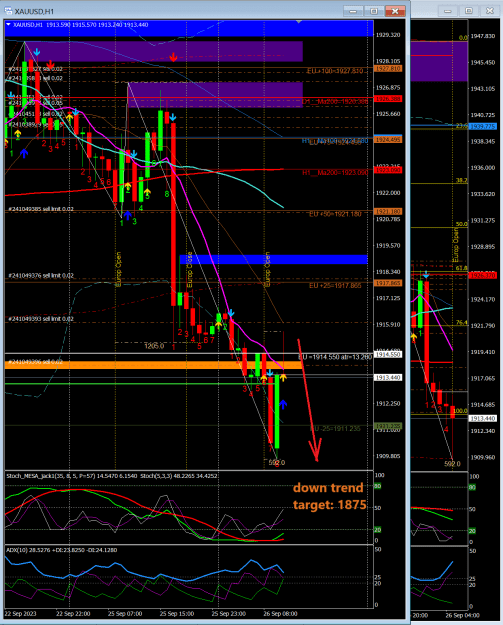This screenshot has height=625, width=503.
Task: Click the white 1914.550 price label
Action: 388,354
